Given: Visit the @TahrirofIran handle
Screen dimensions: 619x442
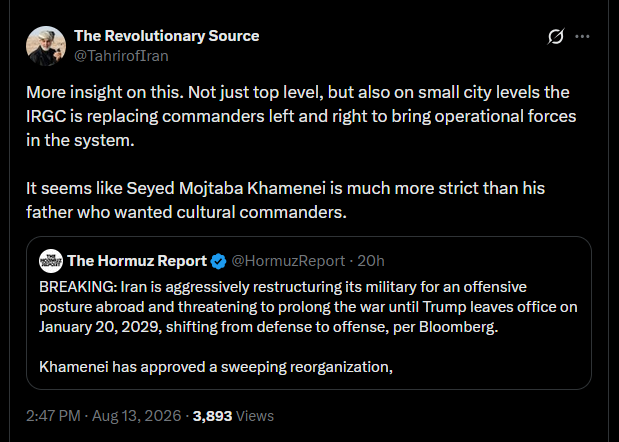Looking at the screenshot, I should tap(121, 56).
